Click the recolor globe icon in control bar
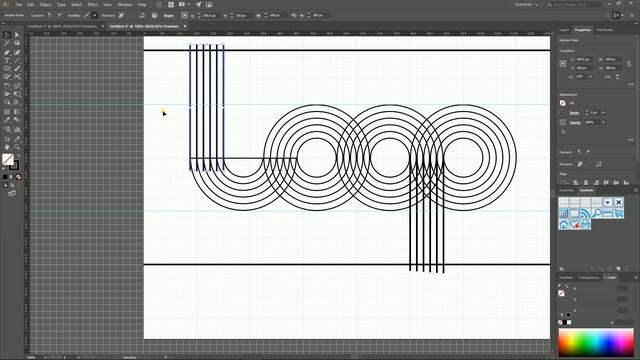640x360 pixels. 155,16
